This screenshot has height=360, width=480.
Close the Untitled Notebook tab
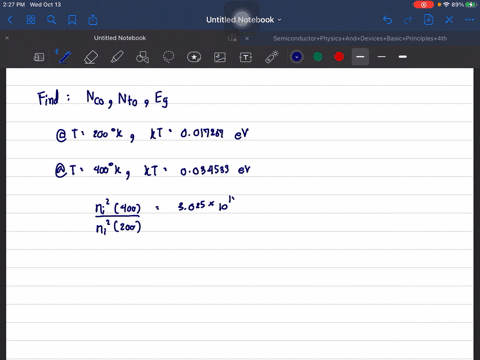[7, 38]
